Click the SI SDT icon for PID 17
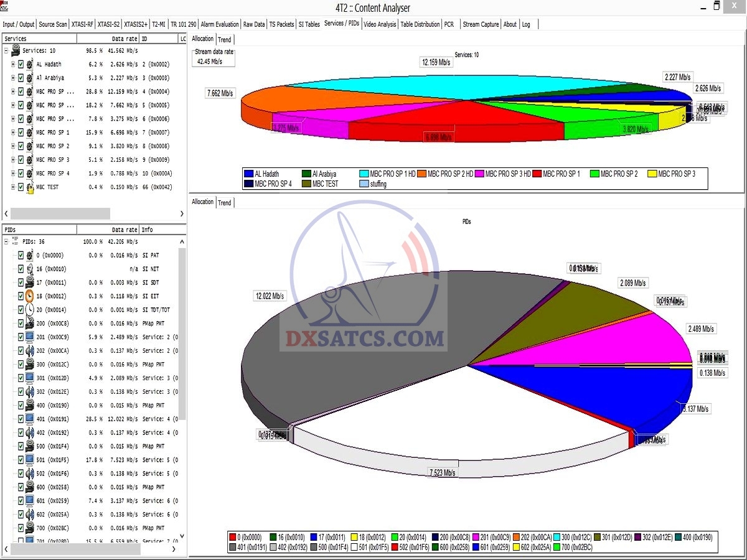747x560 pixels. (29, 282)
